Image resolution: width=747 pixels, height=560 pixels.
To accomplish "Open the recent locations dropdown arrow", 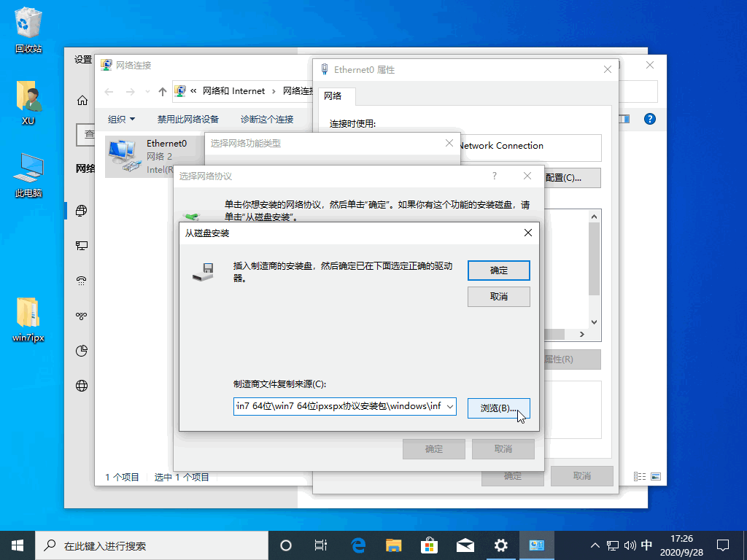I will click(147, 91).
